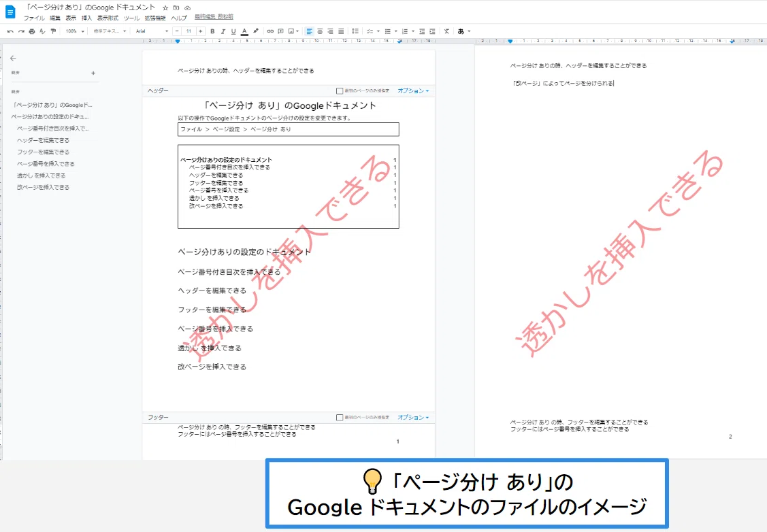This screenshot has width=767, height=532.
Task: Increase the indent
Action: (432, 31)
